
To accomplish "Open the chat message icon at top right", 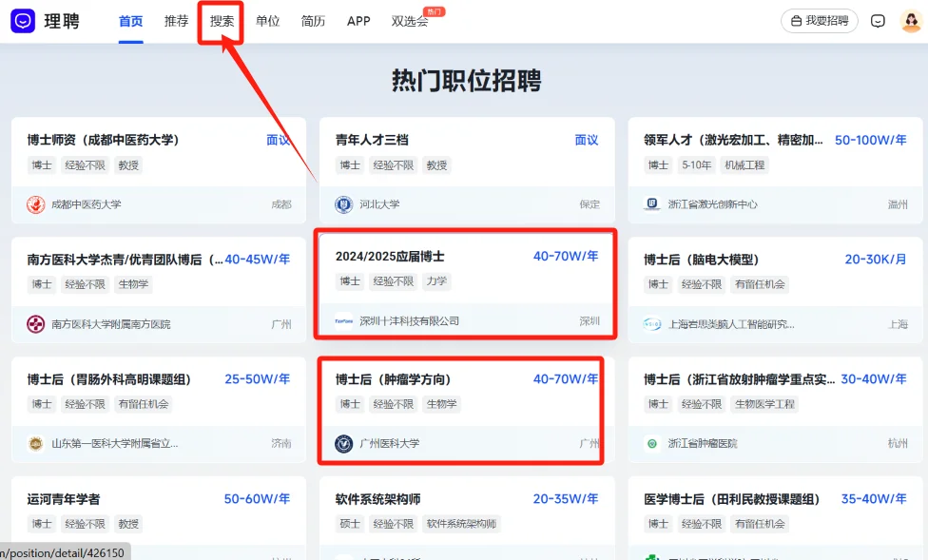I will click(877, 20).
